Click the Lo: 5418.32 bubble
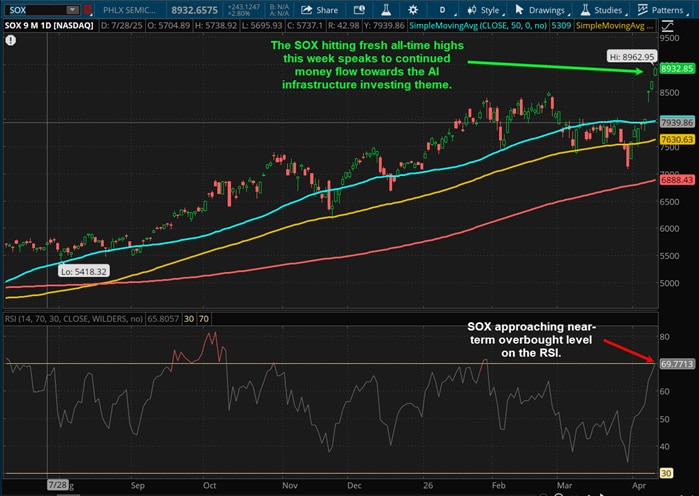 [x=84, y=271]
